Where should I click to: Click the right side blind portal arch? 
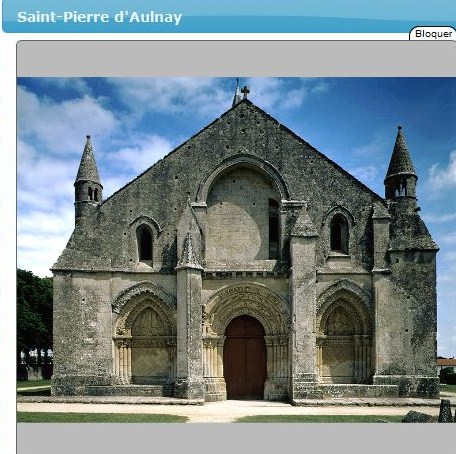pyautogui.click(x=344, y=331)
